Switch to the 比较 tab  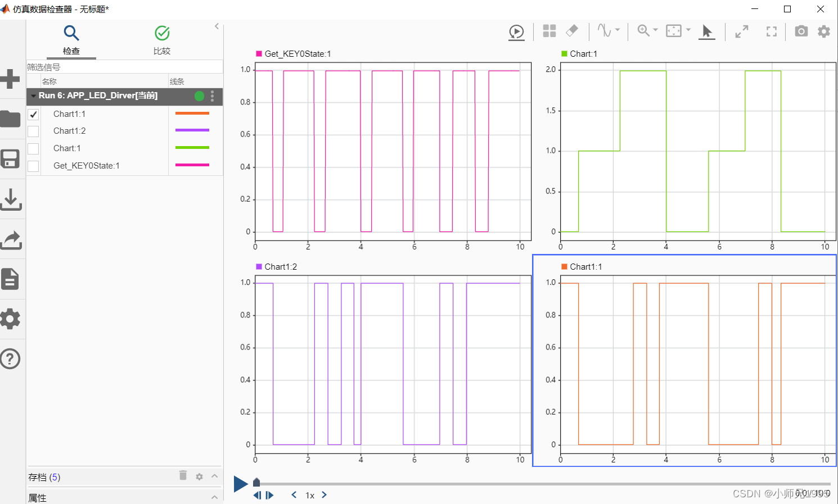tap(162, 40)
